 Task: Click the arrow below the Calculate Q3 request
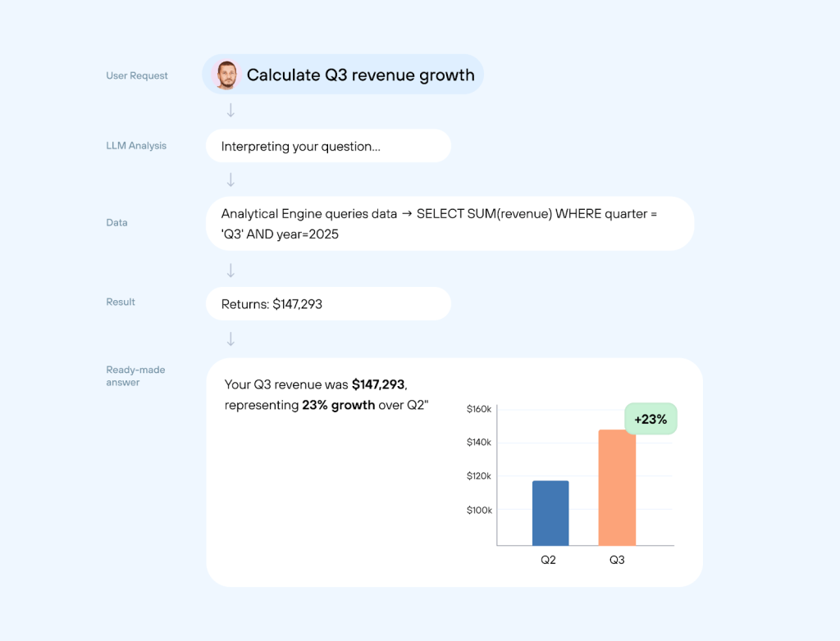231,110
